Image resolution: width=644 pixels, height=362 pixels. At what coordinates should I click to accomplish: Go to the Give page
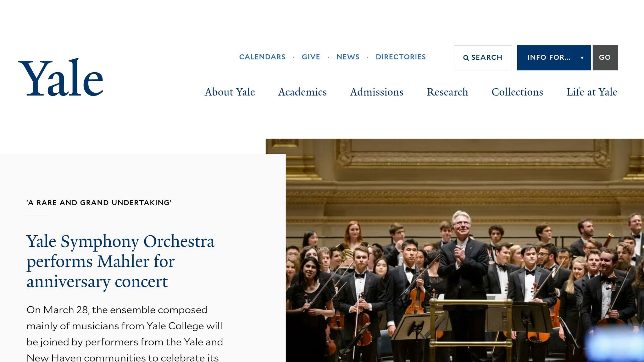click(311, 57)
